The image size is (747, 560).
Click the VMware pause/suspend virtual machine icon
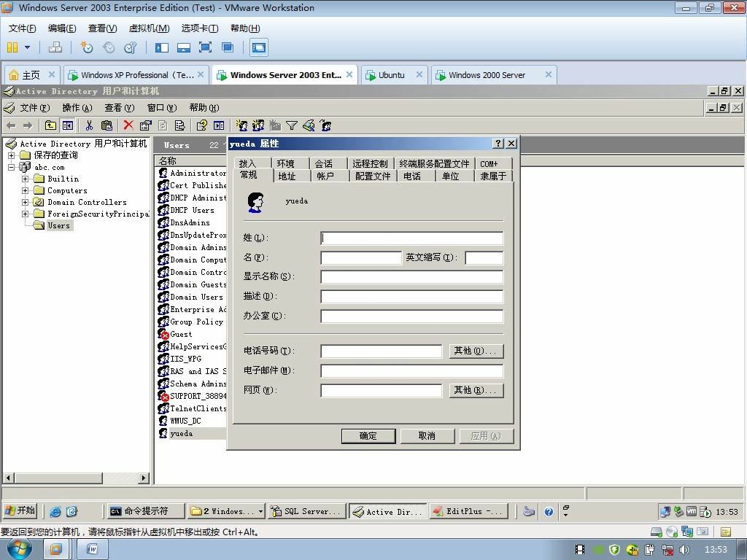coord(12,47)
